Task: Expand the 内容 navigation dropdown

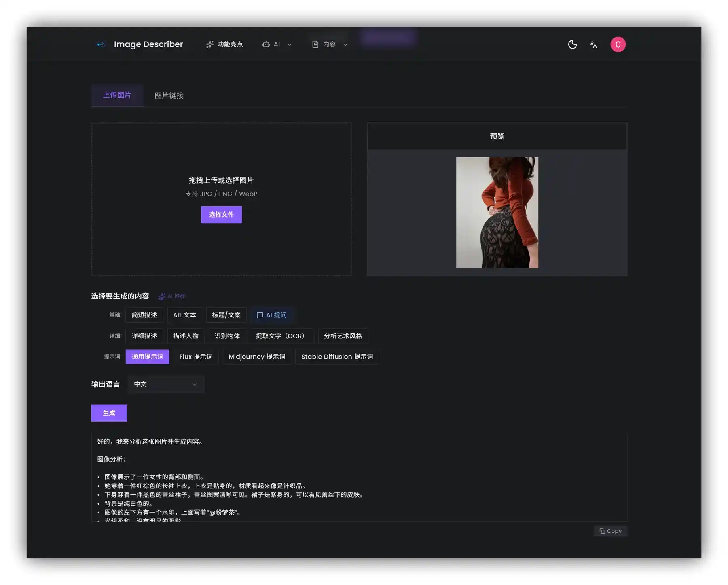Action: [330, 44]
